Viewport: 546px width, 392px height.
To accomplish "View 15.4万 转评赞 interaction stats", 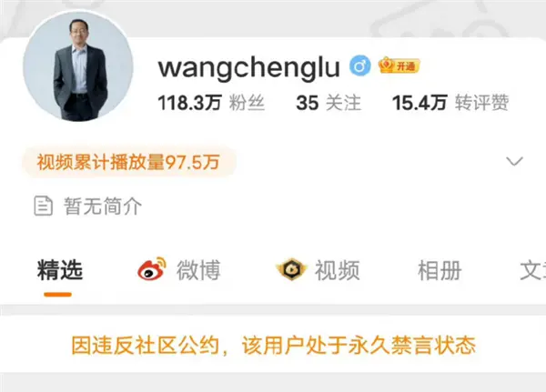I will [x=450, y=103].
